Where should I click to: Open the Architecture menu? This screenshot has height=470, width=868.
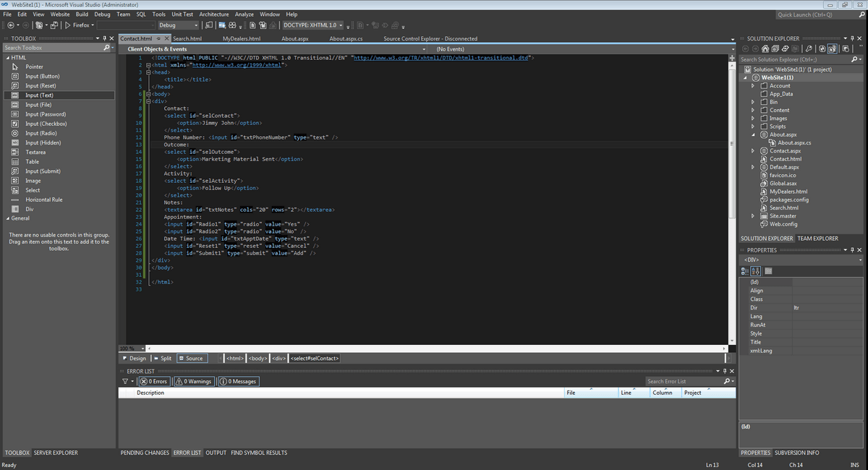(x=214, y=14)
